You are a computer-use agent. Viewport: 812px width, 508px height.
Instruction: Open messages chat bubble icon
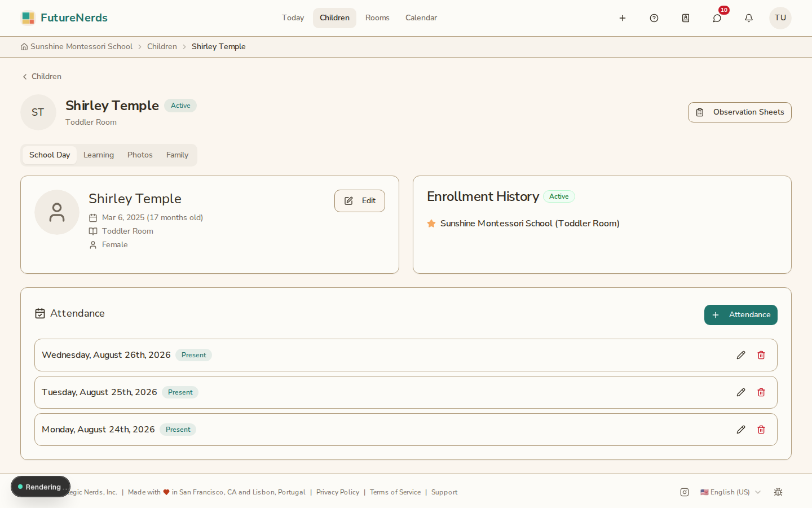[x=717, y=18]
